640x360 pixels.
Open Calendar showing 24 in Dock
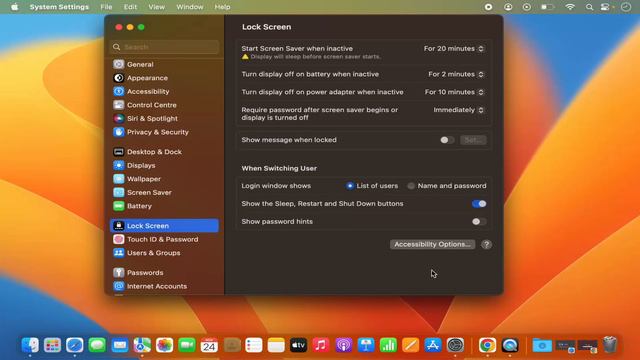click(209, 345)
